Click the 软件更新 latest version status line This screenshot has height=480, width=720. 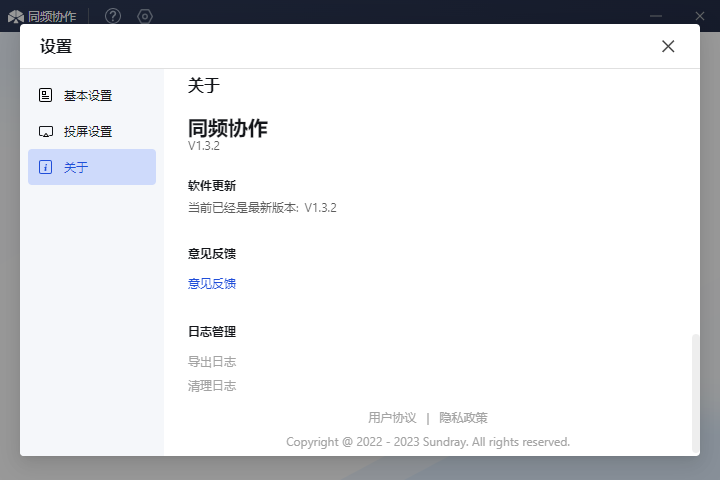262,208
